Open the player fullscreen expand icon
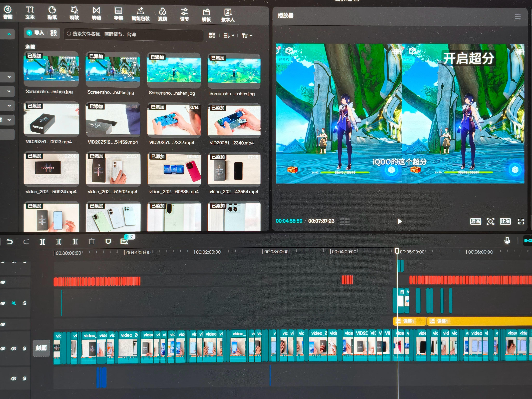532x399 pixels. pyautogui.click(x=521, y=221)
